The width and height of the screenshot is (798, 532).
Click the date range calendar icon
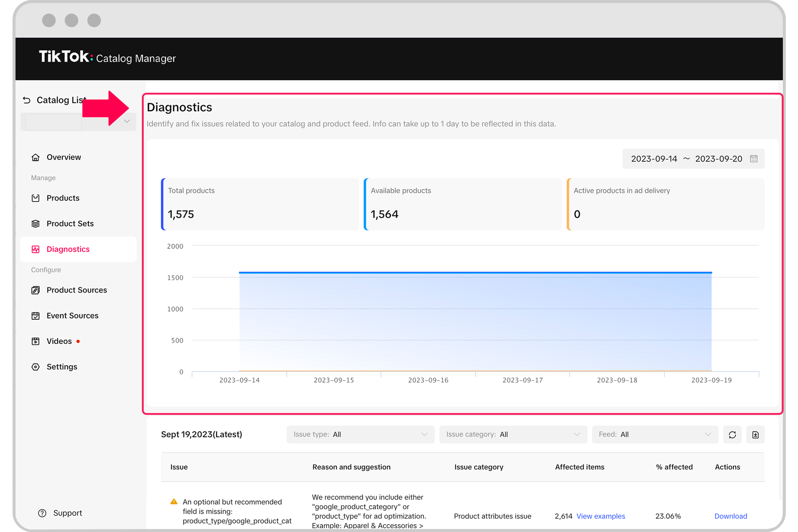click(755, 158)
